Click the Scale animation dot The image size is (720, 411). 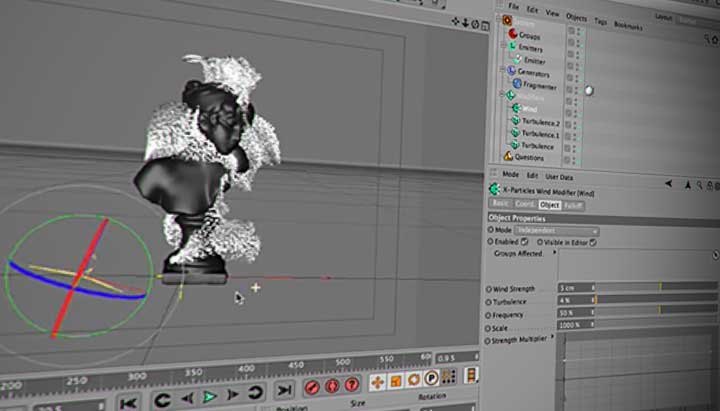[x=488, y=328]
